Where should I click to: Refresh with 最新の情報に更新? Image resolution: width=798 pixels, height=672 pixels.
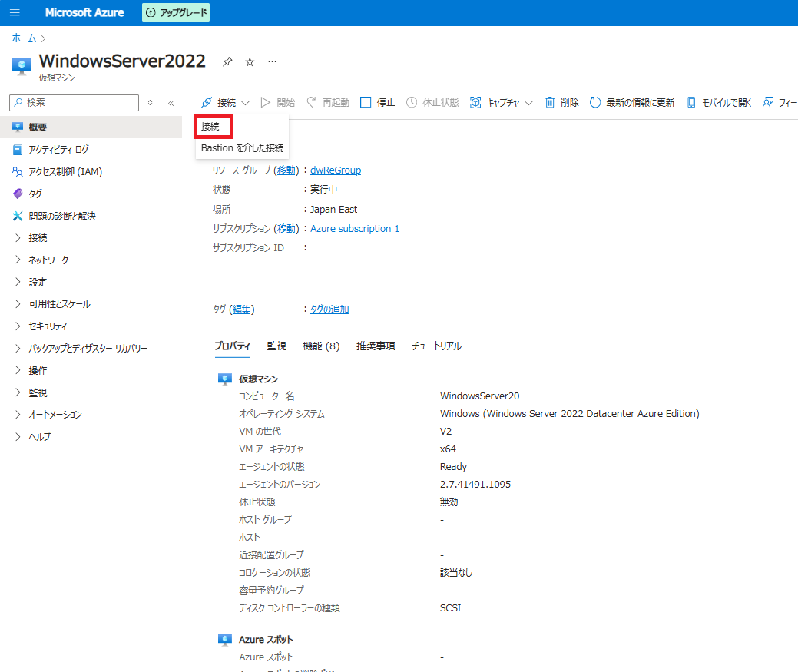[632, 103]
